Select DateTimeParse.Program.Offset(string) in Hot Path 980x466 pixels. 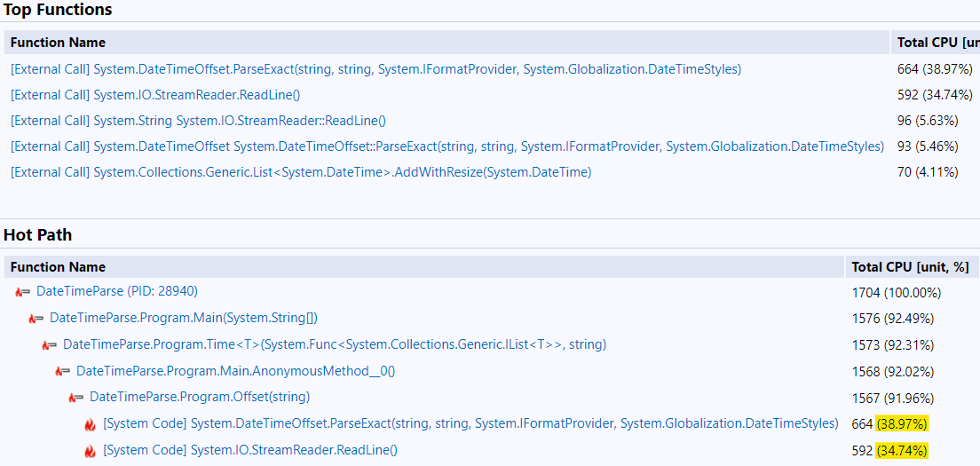coord(200,397)
